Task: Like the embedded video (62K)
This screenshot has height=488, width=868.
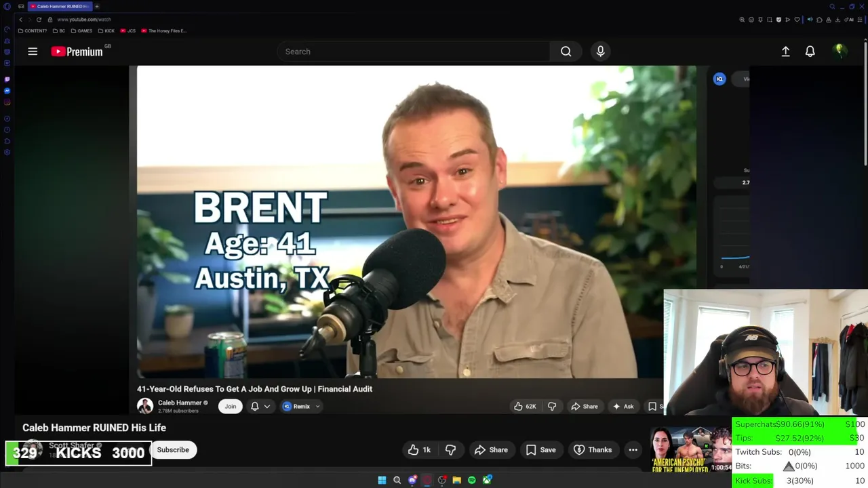Action: click(x=525, y=407)
